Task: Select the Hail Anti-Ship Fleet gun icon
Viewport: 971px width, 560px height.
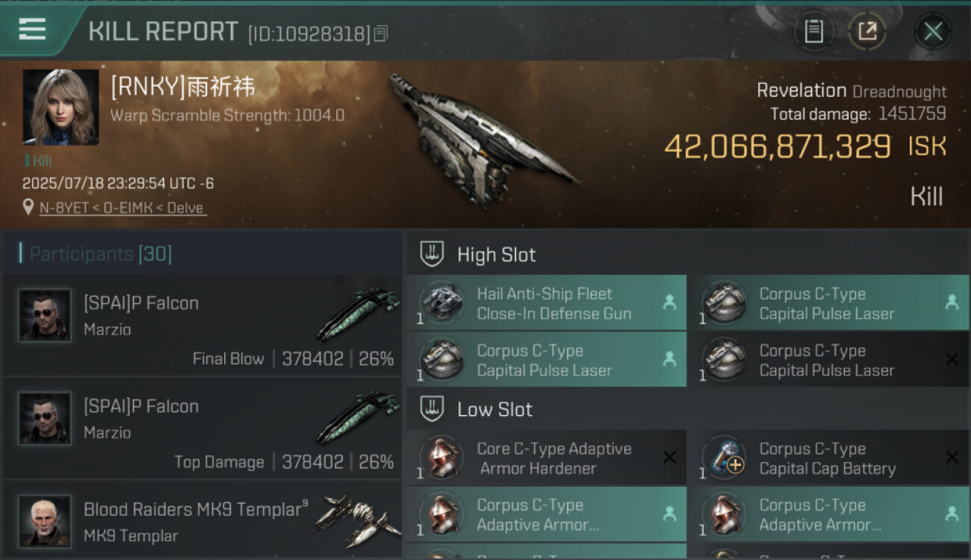Action: pos(442,303)
